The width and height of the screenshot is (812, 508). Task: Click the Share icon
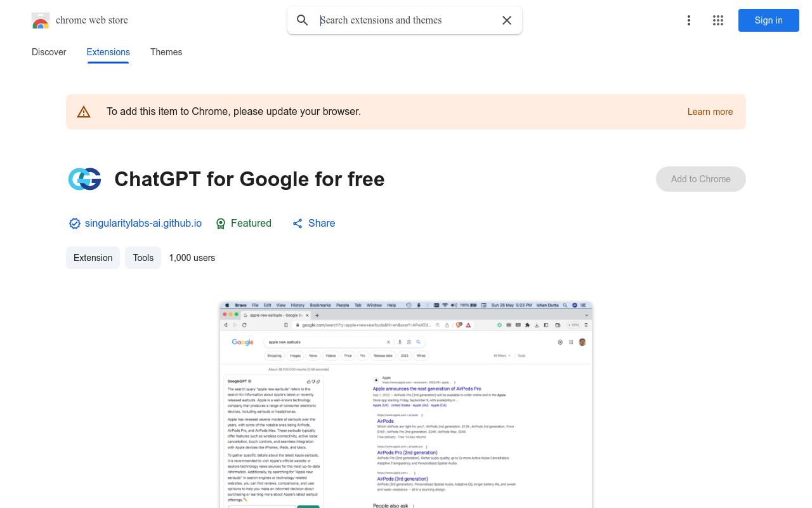[298, 224]
